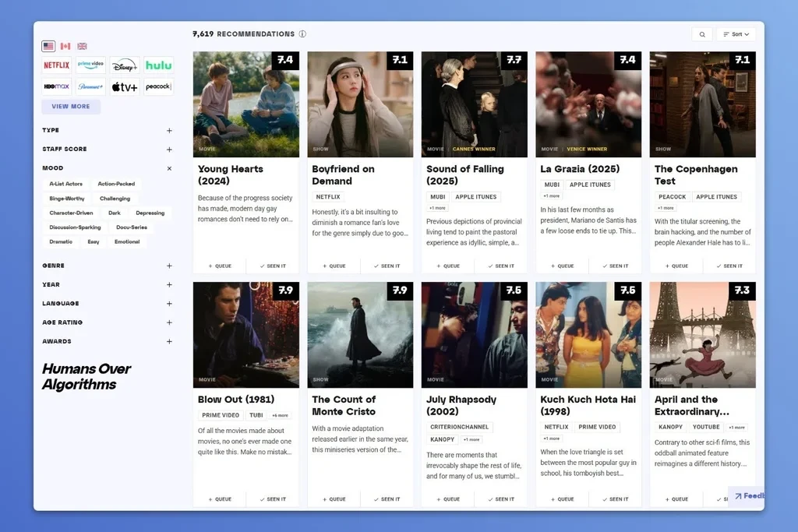
Task: Add Boyfriend on Demand to queue
Action: (x=334, y=266)
